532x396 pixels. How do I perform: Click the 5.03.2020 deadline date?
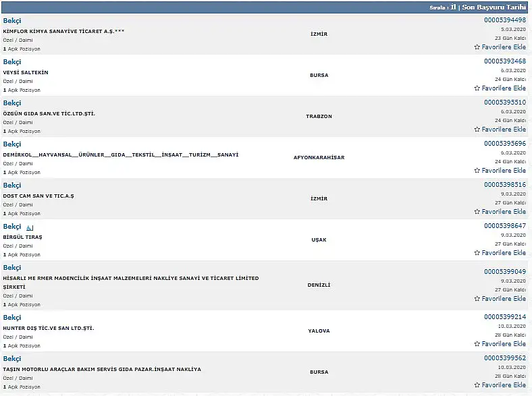point(513,30)
